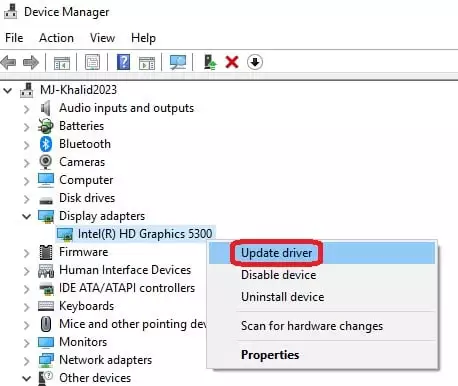Click the Back arrow toolbar icon
The image size is (458, 386).
click(x=9, y=62)
